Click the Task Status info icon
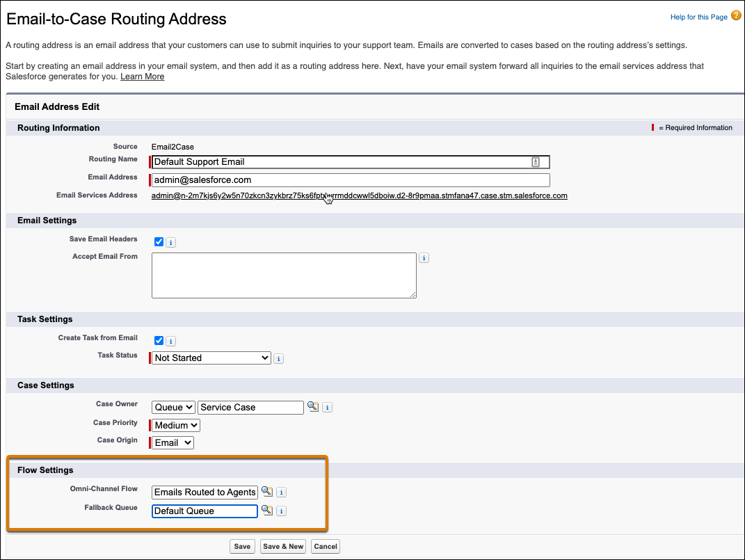Image resolution: width=745 pixels, height=560 pixels. point(278,358)
